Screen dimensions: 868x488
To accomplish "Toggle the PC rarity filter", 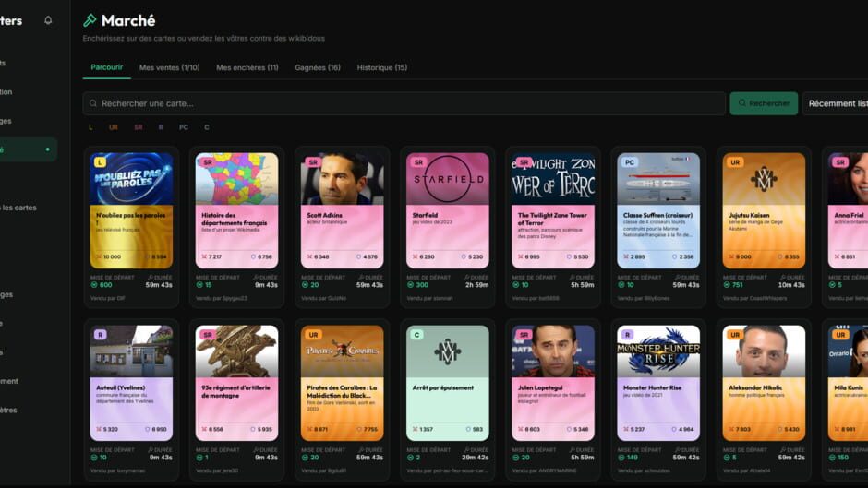I will click(x=184, y=127).
